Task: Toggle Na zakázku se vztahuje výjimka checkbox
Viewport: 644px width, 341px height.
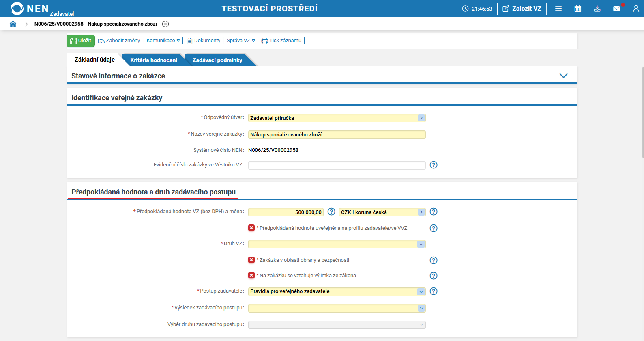Action: click(x=251, y=275)
